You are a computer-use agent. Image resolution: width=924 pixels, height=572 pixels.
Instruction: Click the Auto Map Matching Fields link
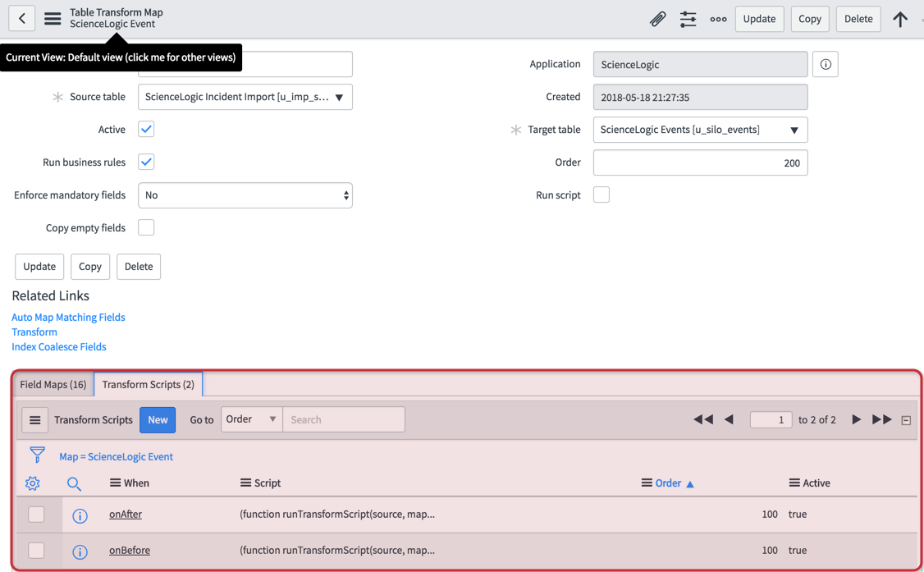pyautogui.click(x=68, y=317)
